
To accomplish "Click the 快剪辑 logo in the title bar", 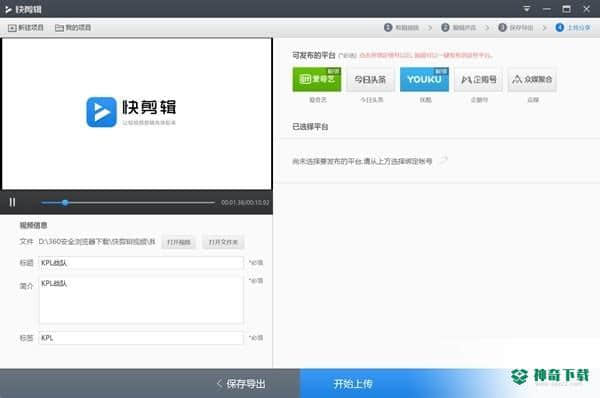I will [23, 9].
